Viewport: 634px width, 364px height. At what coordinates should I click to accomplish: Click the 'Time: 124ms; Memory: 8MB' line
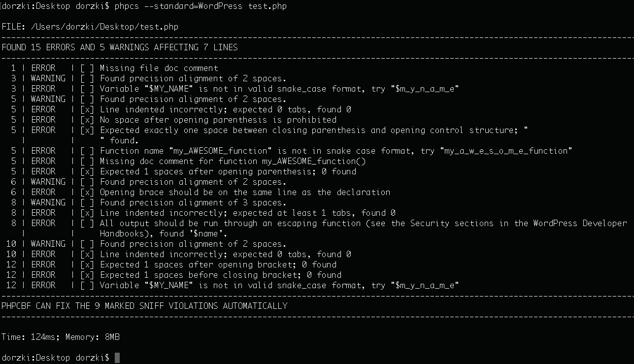[x=61, y=337]
